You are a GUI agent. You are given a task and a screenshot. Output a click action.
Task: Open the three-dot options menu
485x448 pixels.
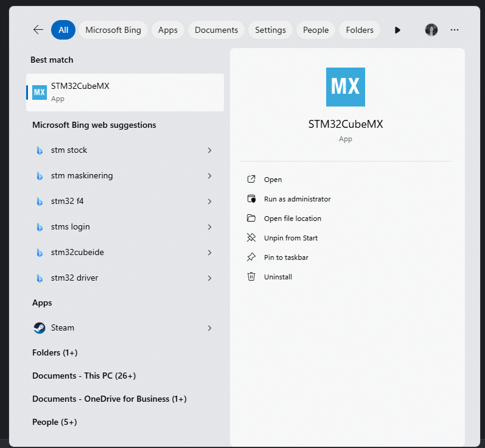[455, 30]
